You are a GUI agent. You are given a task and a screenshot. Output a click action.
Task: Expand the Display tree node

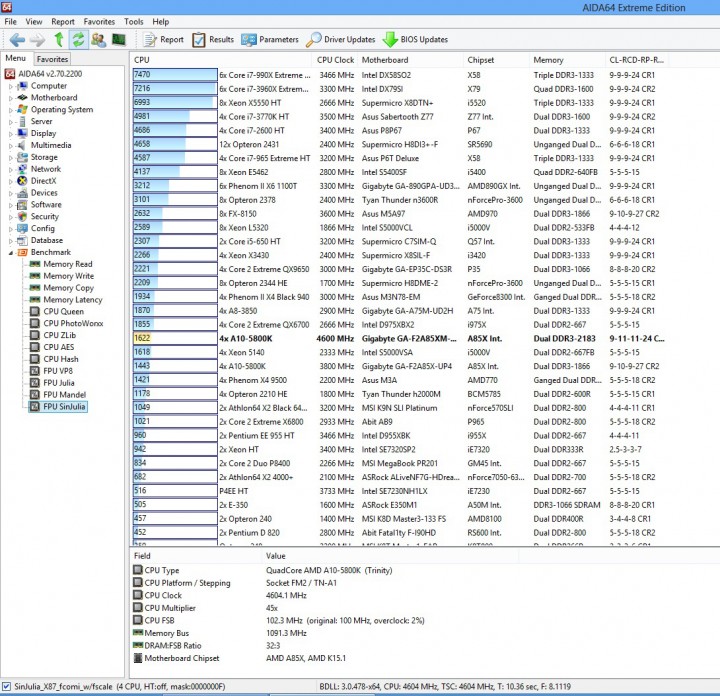[x=11, y=134]
